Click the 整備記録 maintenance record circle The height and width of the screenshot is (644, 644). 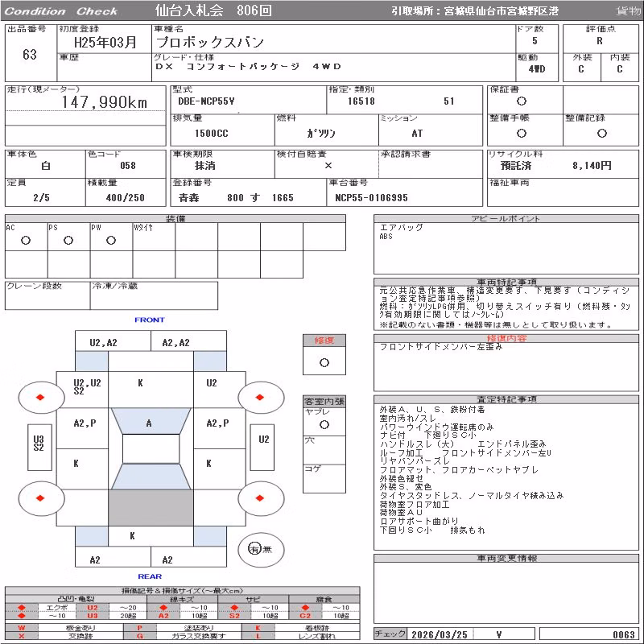tap(602, 133)
